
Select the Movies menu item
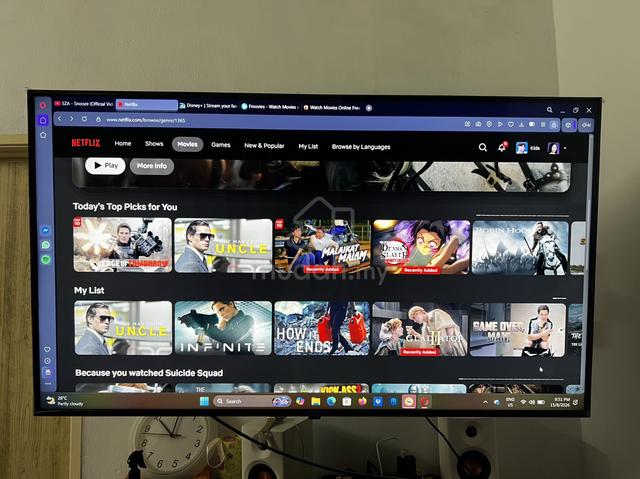pyautogui.click(x=187, y=144)
